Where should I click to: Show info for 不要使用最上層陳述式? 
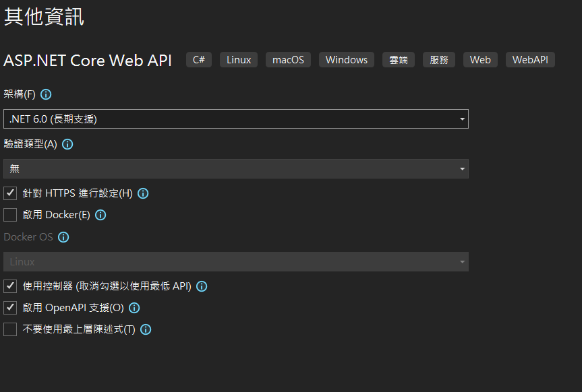click(x=146, y=329)
